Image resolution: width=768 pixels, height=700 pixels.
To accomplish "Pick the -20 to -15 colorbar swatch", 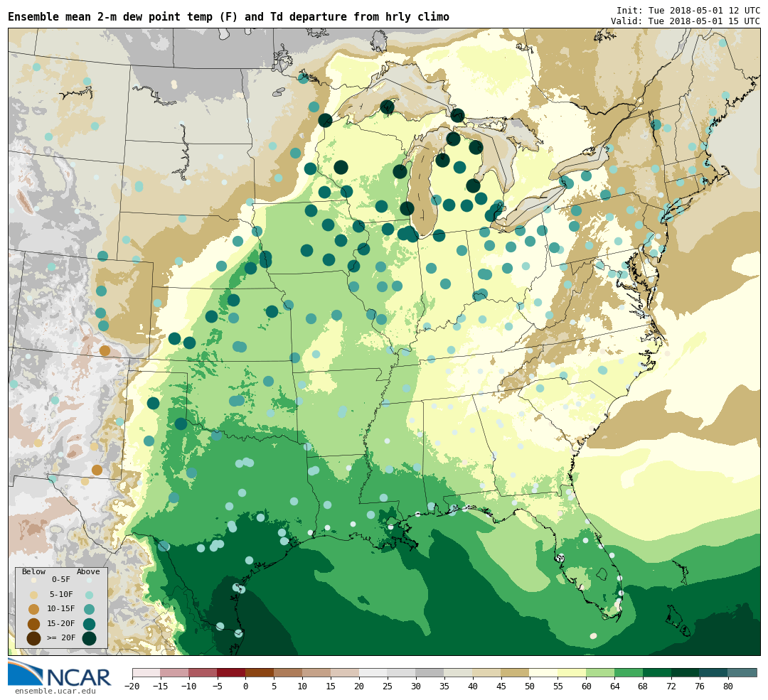I will click(x=146, y=672).
